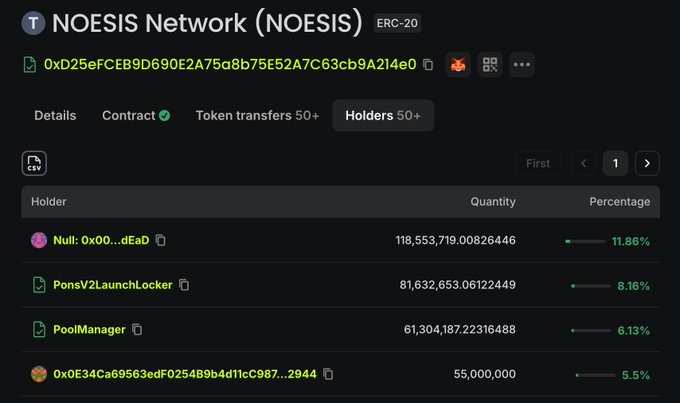This screenshot has width=680, height=403.
Task: Open 0x0E34Ca69563edF...2944 holder link
Action: point(185,374)
